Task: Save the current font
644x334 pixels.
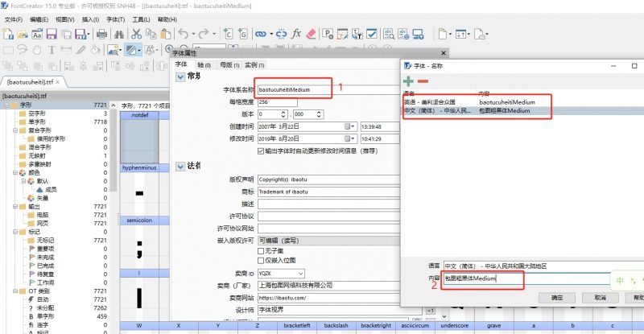Action: [x=52, y=34]
